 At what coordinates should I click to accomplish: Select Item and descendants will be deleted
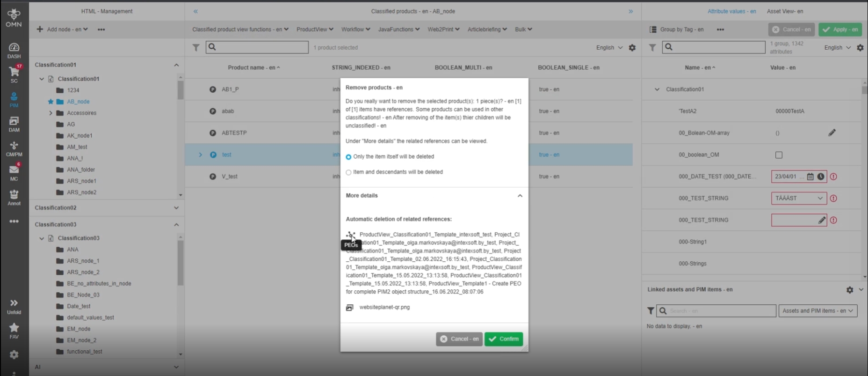click(x=348, y=172)
